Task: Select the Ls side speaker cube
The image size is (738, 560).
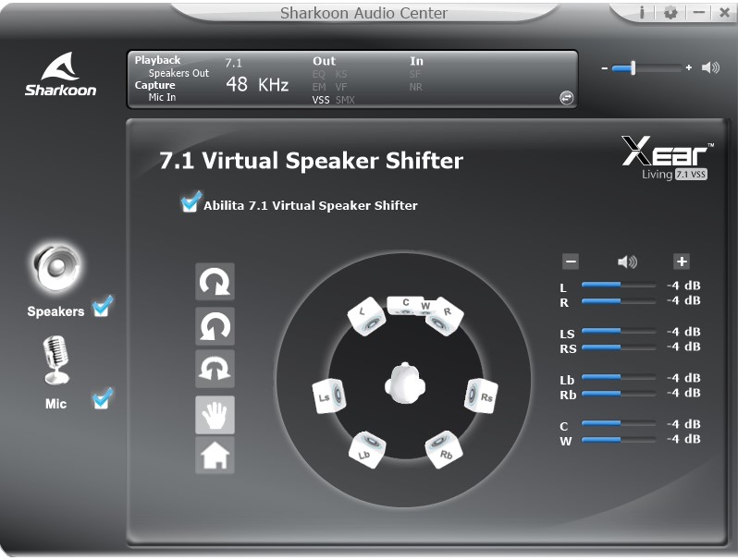Action: 329,396
